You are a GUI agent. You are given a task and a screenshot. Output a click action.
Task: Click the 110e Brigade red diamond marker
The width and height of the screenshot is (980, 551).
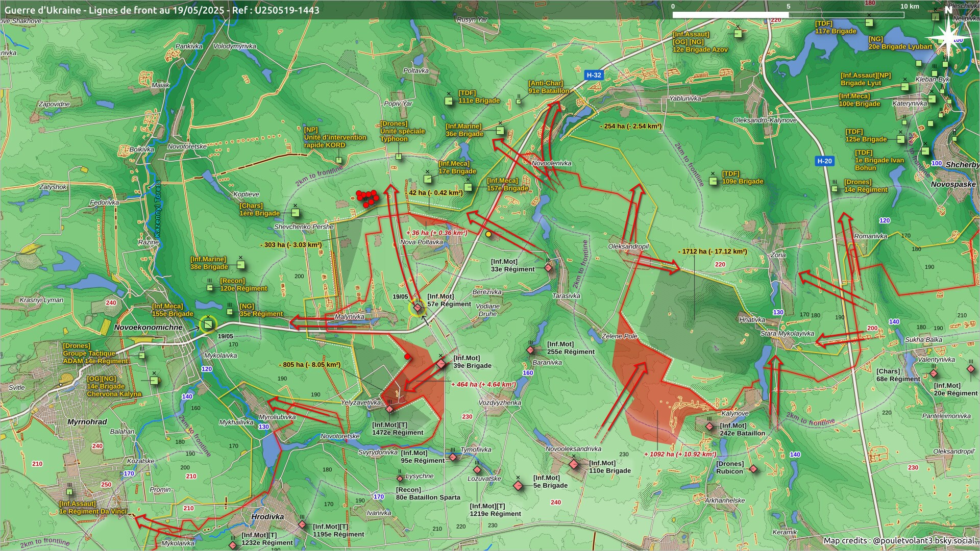pos(574,464)
